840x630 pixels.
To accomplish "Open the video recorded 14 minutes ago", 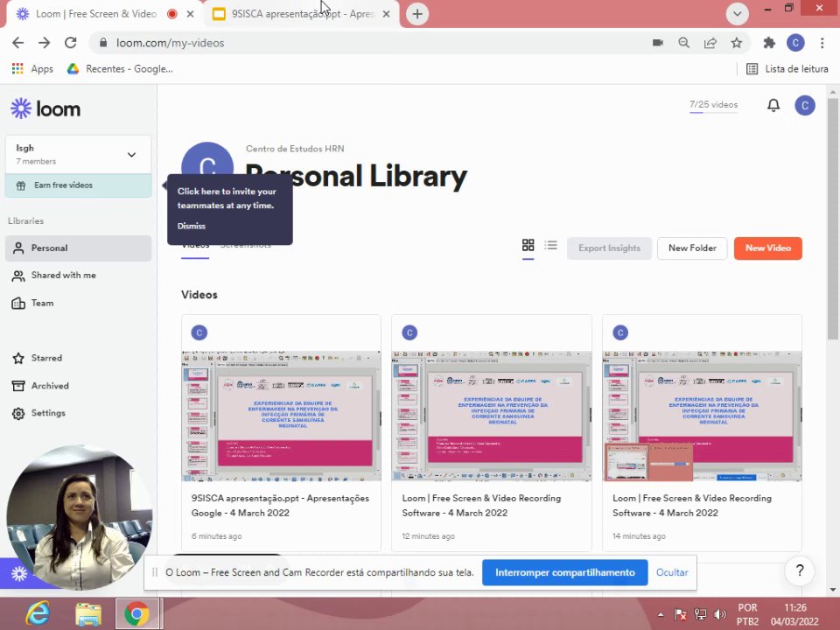I will tap(702, 416).
